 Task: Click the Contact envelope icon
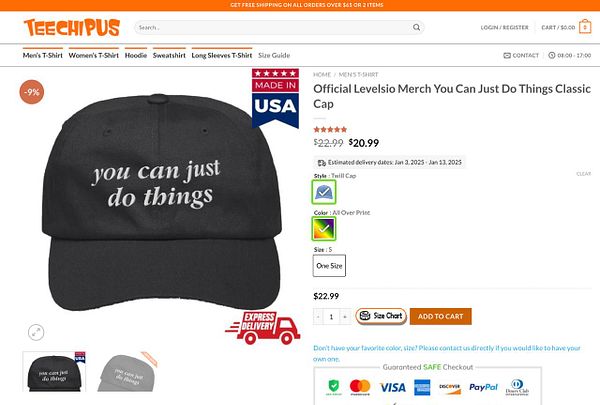click(x=507, y=56)
